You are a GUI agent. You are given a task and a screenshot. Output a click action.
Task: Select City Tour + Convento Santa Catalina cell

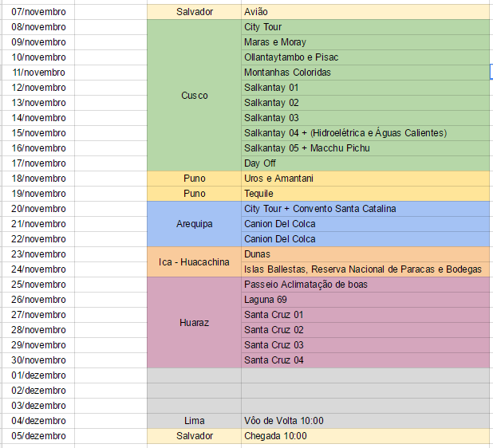[x=365, y=209]
